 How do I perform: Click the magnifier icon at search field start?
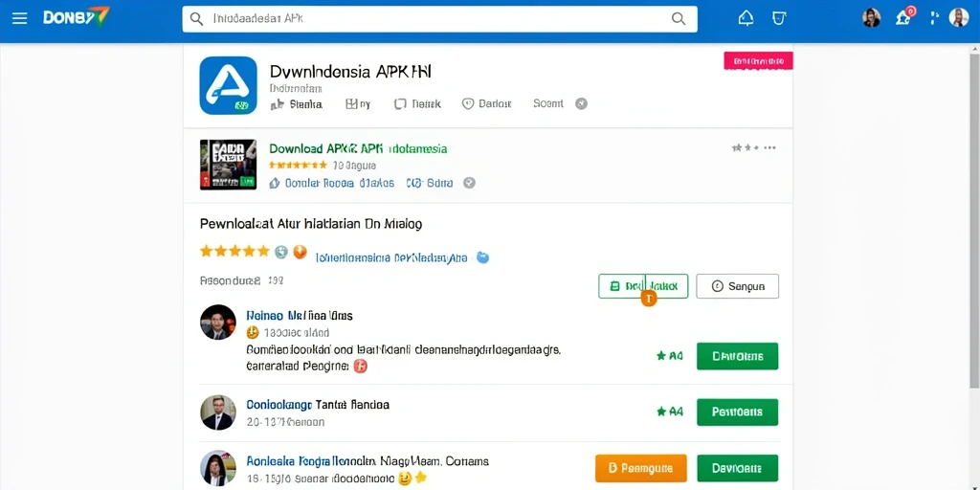point(196,19)
